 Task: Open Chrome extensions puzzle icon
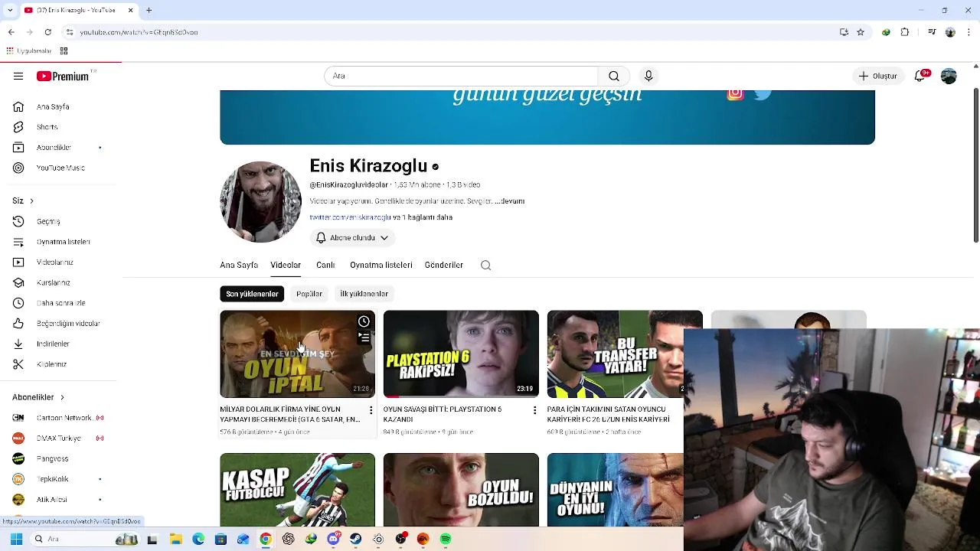click(905, 32)
